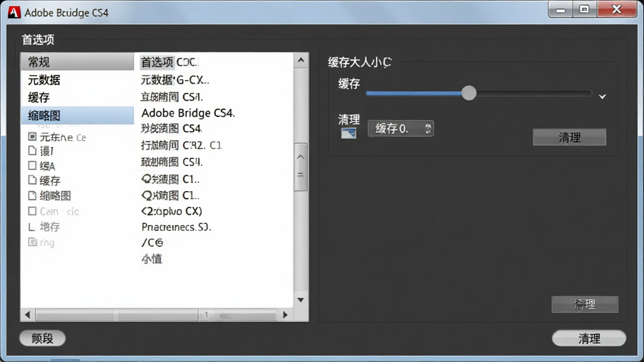This screenshot has width=644, height=362.
Task: Click the spinner arrows in 缓存 0. box
Action: [428, 128]
